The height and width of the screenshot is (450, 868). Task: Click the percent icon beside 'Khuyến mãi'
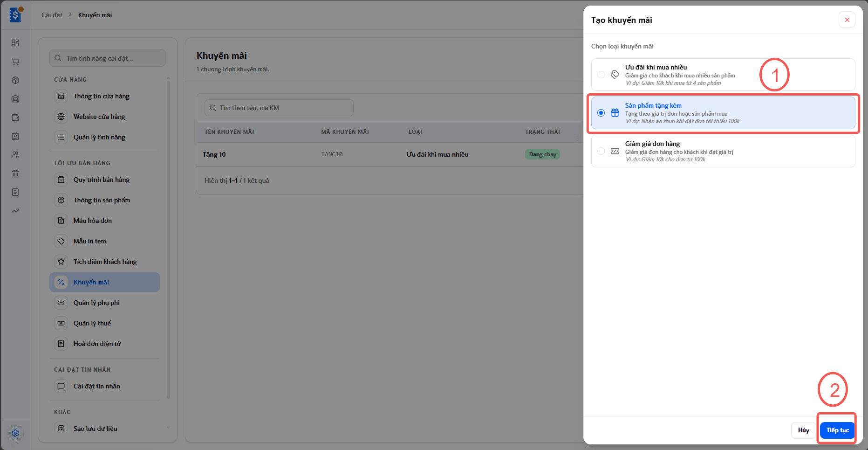(61, 282)
